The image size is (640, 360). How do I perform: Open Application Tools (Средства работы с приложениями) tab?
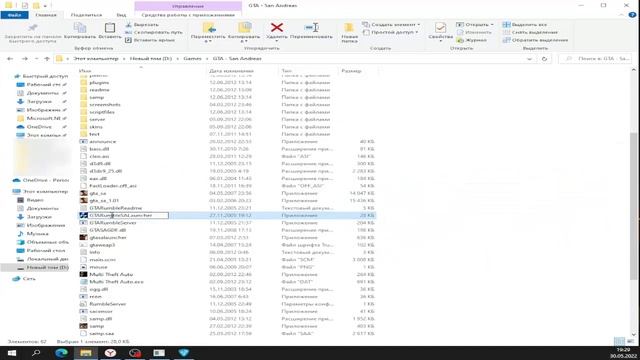pos(188,15)
